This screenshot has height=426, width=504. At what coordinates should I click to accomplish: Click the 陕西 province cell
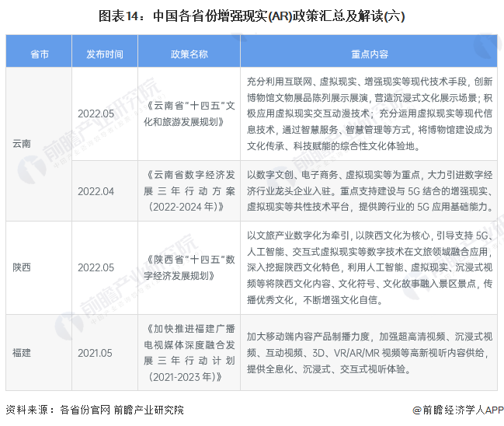pyautogui.click(x=23, y=267)
